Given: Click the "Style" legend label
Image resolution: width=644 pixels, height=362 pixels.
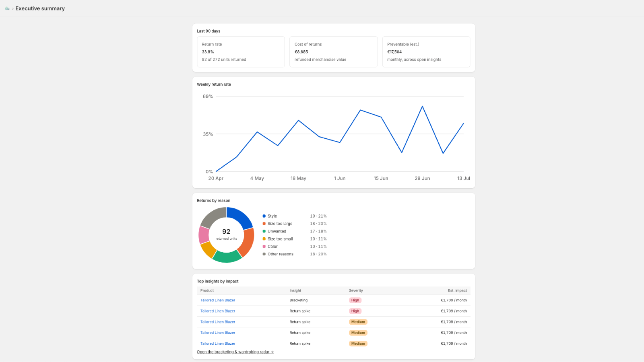Looking at the screenshot, I should (272, 216).
